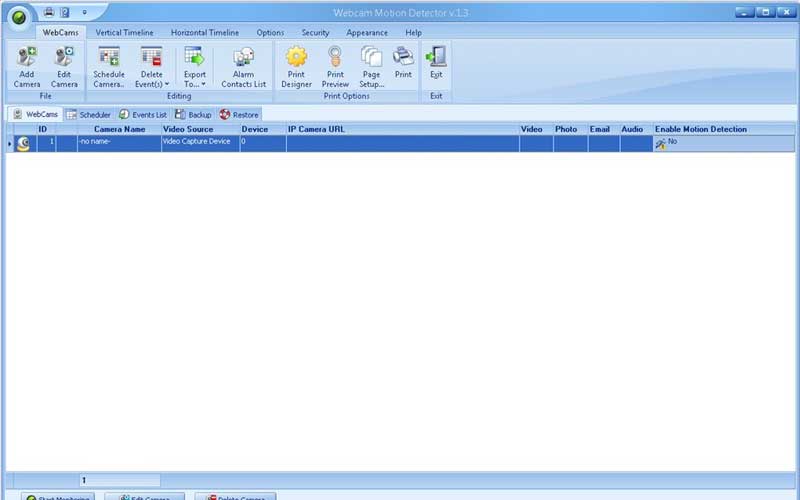Click the Device cell showing '0'

(263, 143)
